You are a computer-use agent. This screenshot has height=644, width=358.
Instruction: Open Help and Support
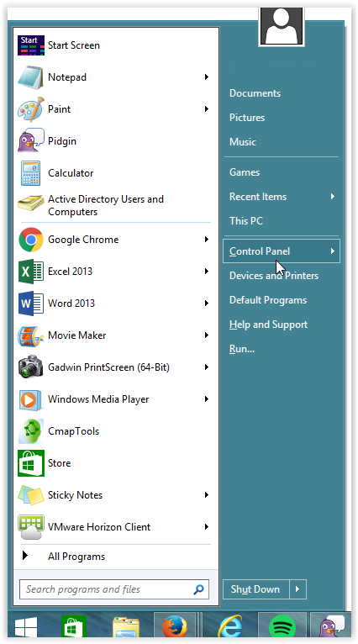[x=269, y=325]
